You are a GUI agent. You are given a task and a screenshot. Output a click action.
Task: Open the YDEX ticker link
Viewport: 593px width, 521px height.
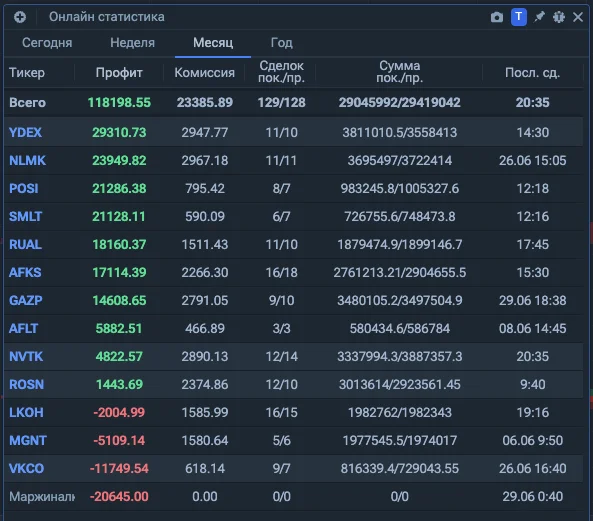click(x=25, y=133)
